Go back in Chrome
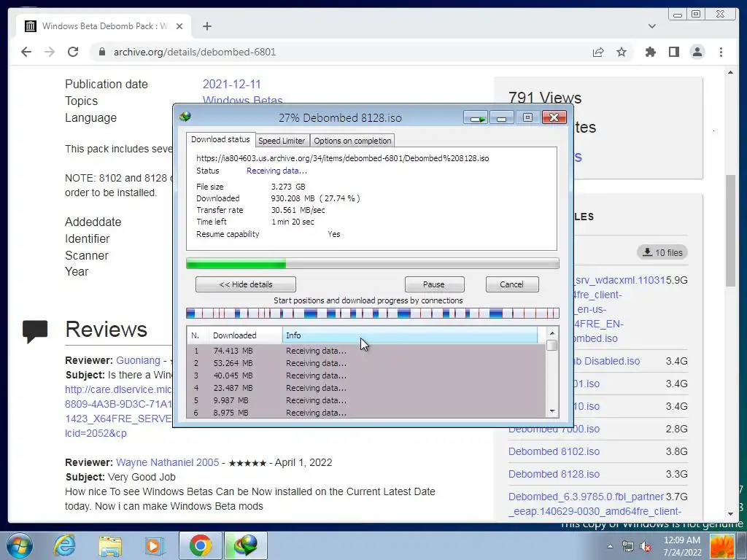Image resolution: width=747 pixels, height=560 pixels. pyautogui.click(x=26, y=52)
